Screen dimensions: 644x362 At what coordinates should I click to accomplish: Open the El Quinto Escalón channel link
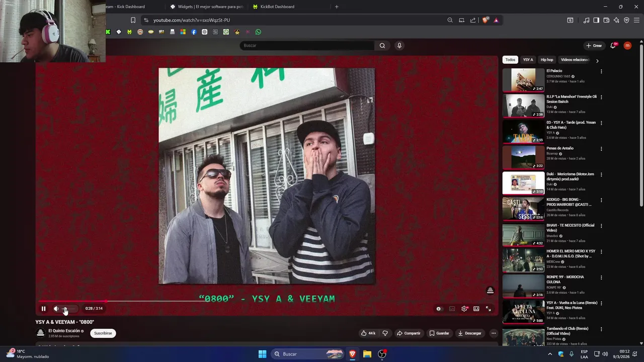64,331
